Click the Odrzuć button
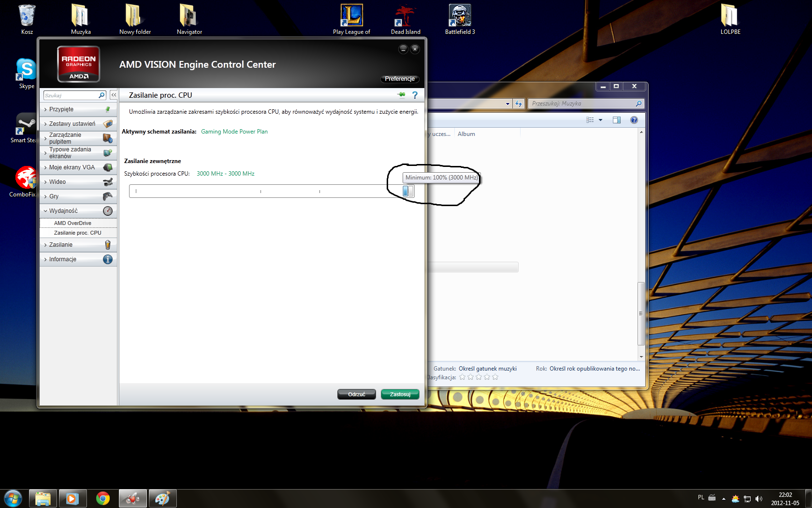Screen dimensions: 812x508 [357, 394]
